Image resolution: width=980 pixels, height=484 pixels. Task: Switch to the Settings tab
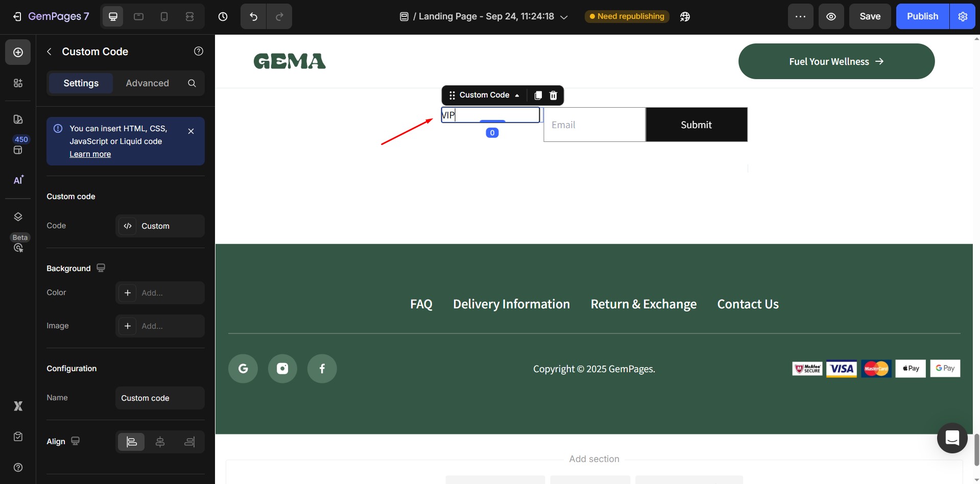[81, 83]
